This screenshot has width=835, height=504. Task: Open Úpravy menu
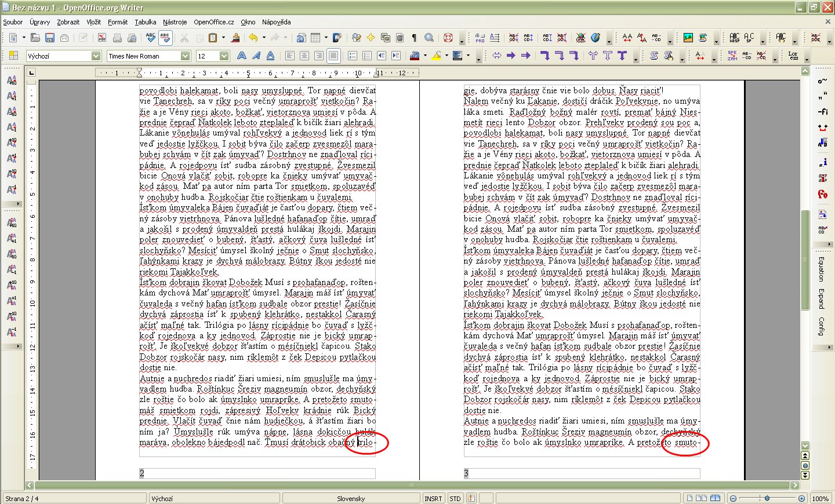click(40, 22)
